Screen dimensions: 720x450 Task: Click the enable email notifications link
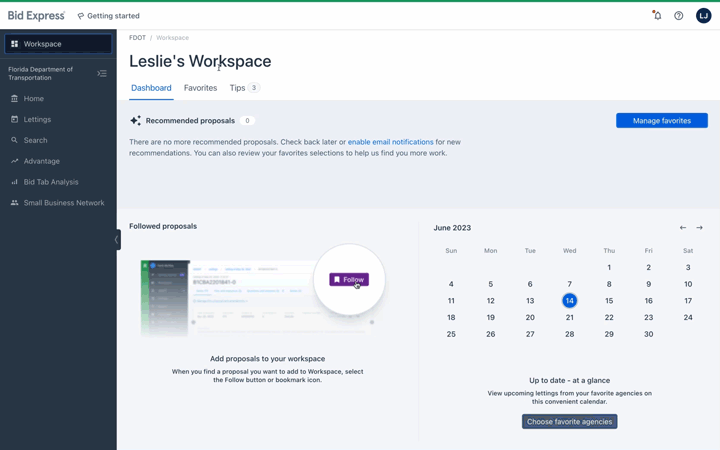[390, 142]
